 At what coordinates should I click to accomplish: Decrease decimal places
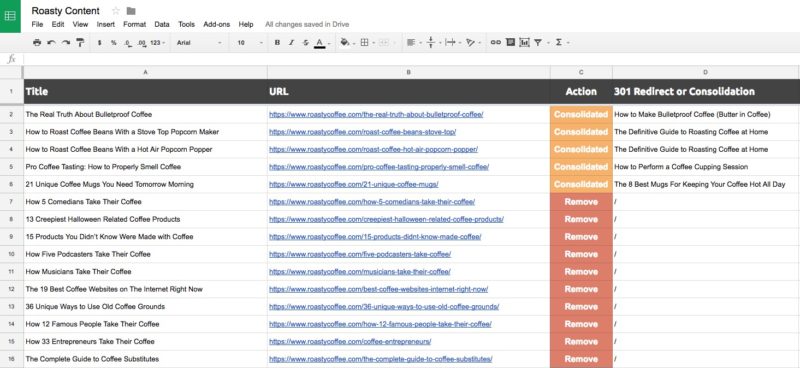coord(128,43)
